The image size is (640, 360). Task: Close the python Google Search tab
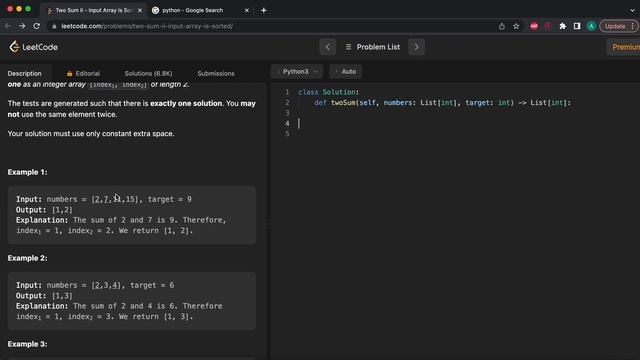247,10
